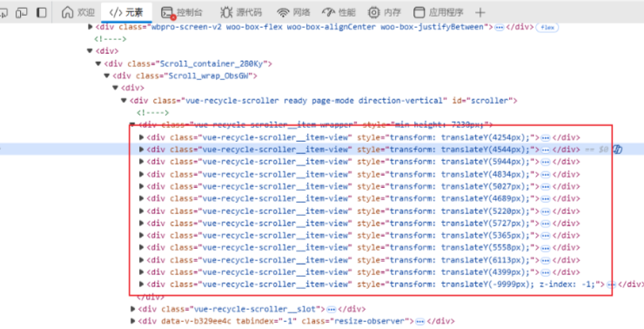This screenshot has height=329, width=644.
Task: Toggle the device emulation icon
Action: pyautogui.click(x=22, y=12)
